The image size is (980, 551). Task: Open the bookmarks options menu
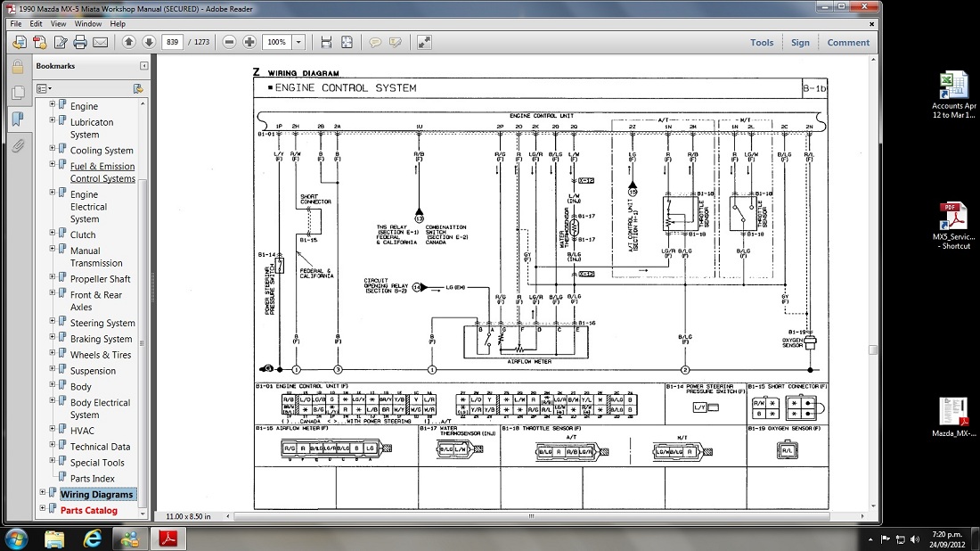[44, 89]
